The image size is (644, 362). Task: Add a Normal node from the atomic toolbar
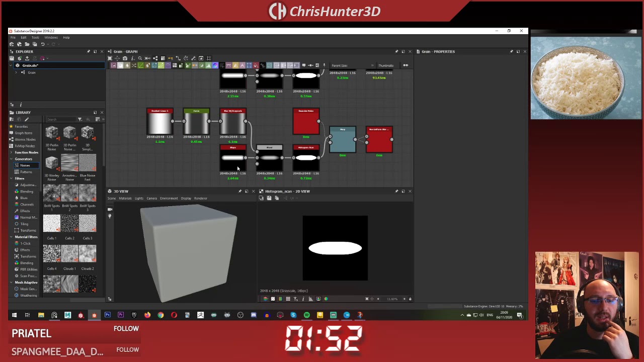215,65
